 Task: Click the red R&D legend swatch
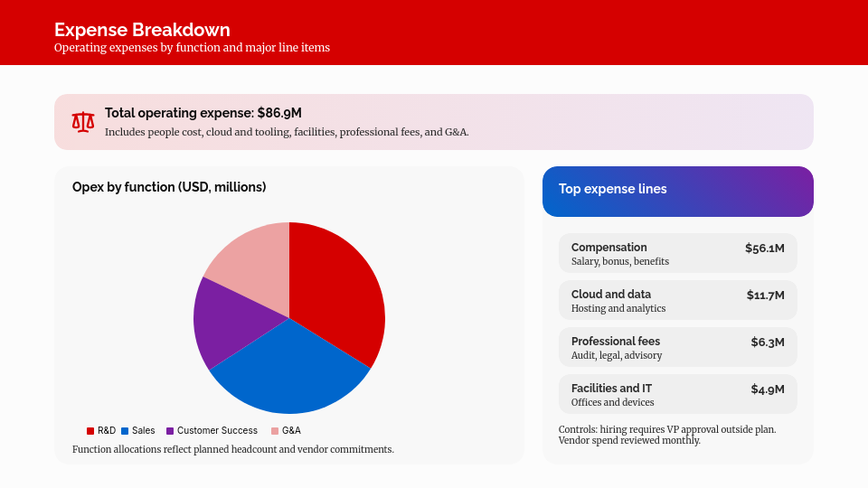tap(90, 431)
